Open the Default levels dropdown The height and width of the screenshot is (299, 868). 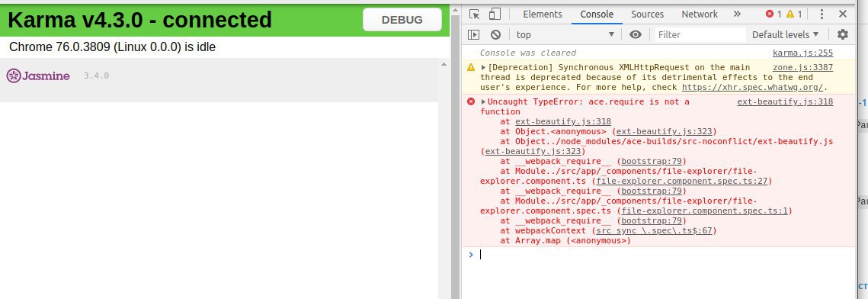click(785, 34)
